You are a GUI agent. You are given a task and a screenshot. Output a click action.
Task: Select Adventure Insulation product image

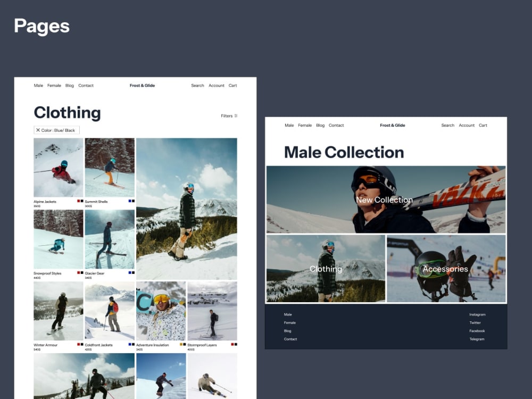[x=161, y=311]
